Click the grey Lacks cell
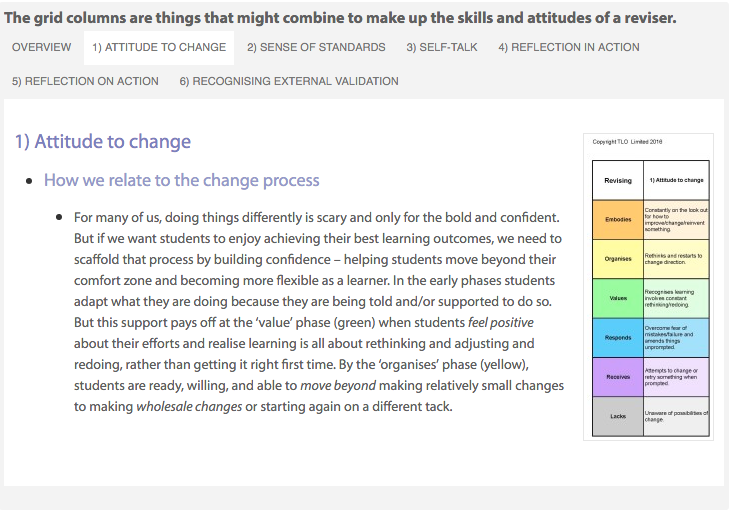The height and width of the screenshot is (514, 731). (x=618, y=416)
